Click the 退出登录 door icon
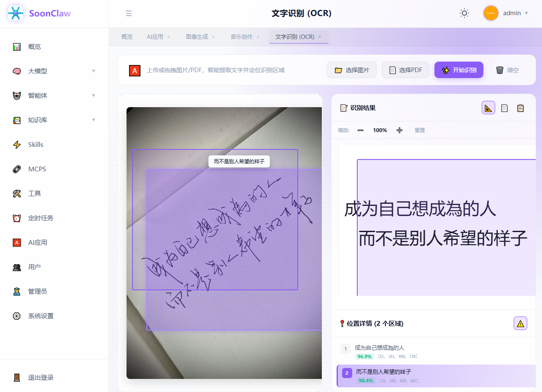 (x=17, y=378)
